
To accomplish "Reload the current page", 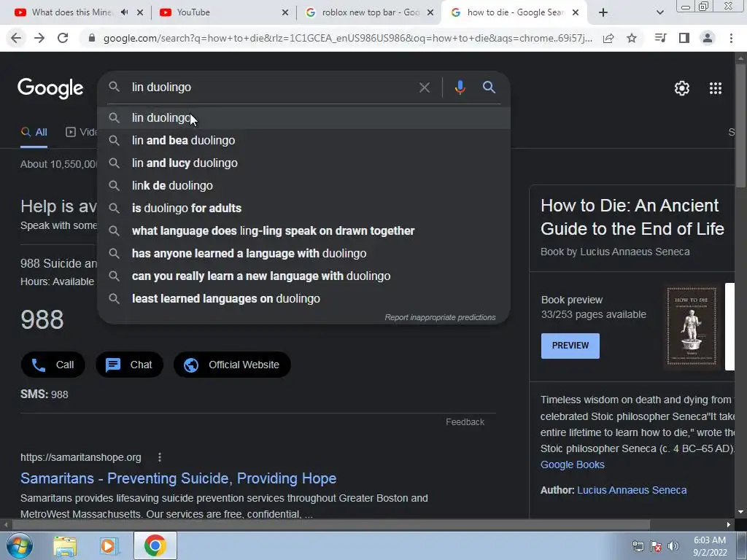I will pos(63,38).
